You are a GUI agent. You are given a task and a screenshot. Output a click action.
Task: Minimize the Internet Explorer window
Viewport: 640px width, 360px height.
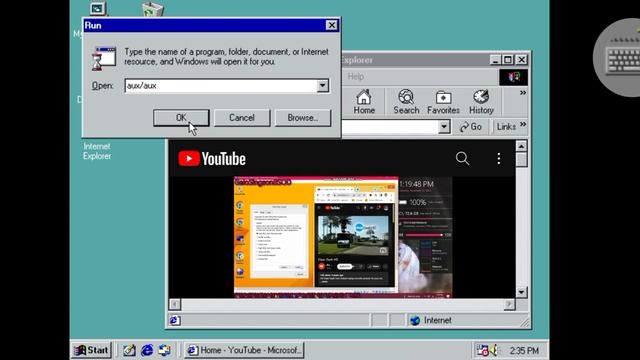point(495,60)
